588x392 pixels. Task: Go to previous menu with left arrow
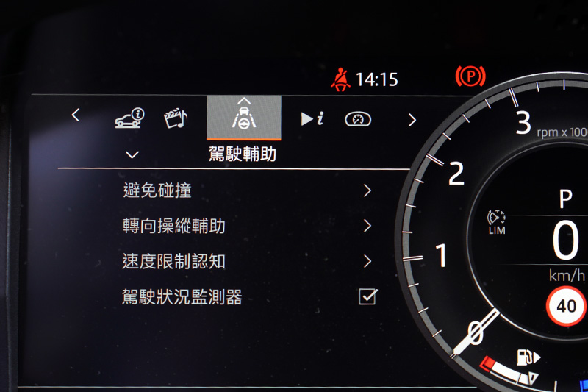pyautogui.click(x=76, y=115)
